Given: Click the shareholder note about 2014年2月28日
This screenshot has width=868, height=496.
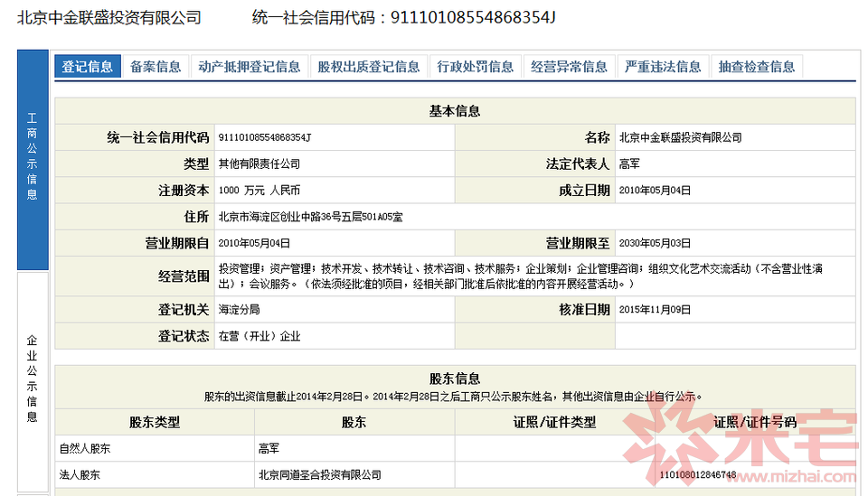Looking at the screenshot, I should [453, 397].
